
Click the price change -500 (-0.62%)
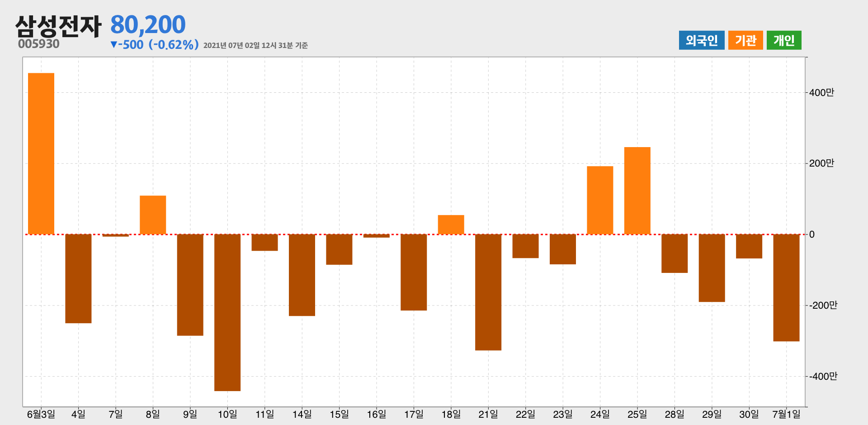[155, 45]
